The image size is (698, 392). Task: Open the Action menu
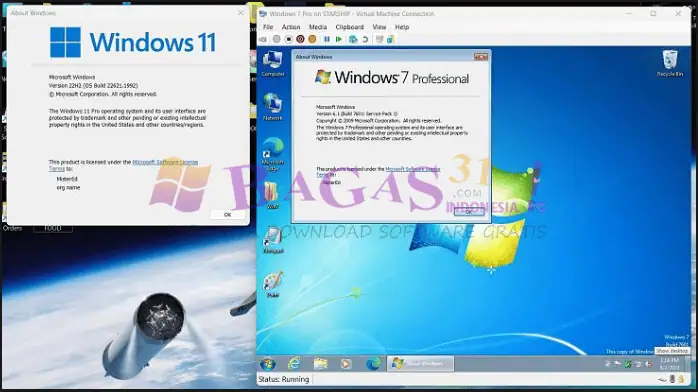291,27
